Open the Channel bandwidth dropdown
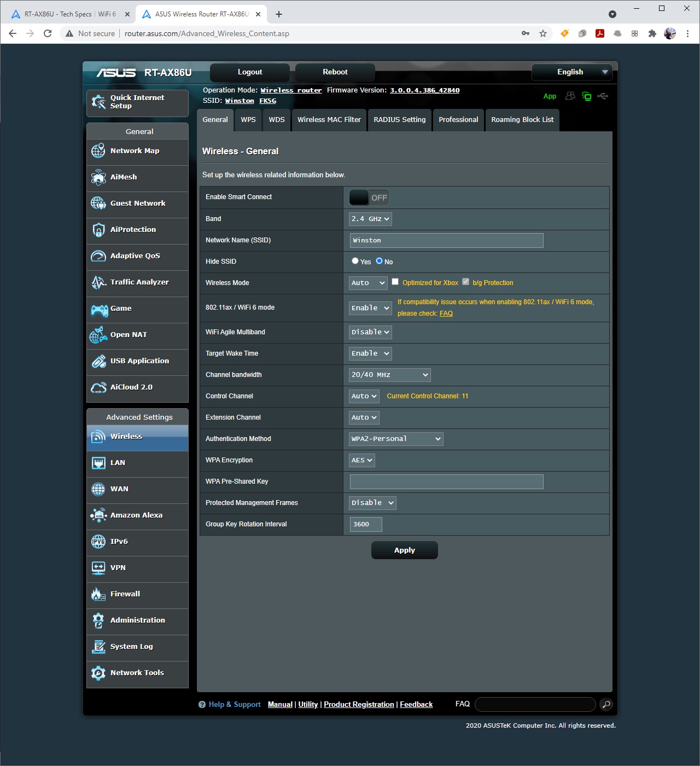 pyautogui.click(x=389, y=375)
